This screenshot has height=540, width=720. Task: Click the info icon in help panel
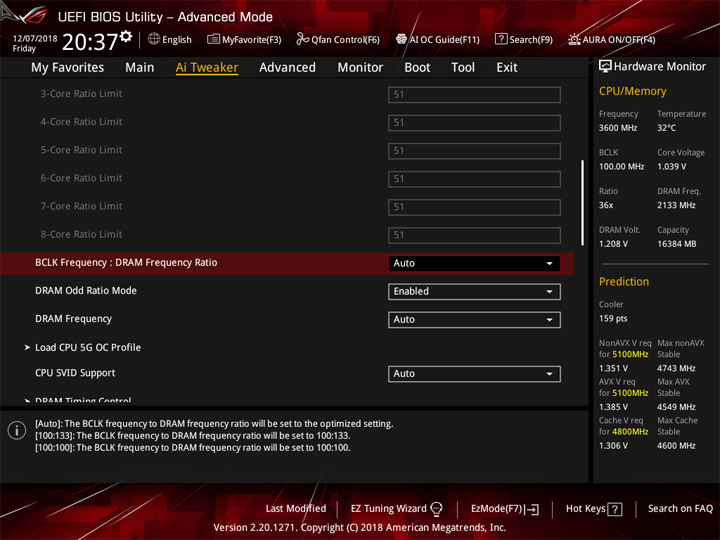click(x=17, y=430)
